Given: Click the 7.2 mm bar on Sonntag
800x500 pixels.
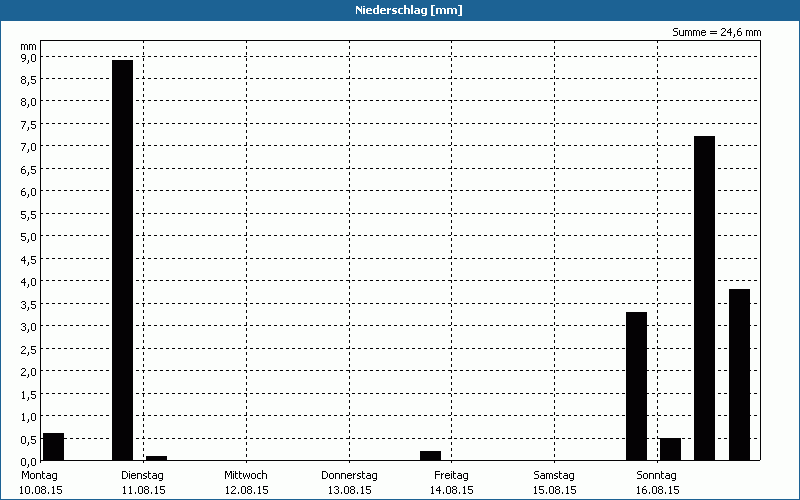Looking at the screenshot, I should [x=705, y=298].
